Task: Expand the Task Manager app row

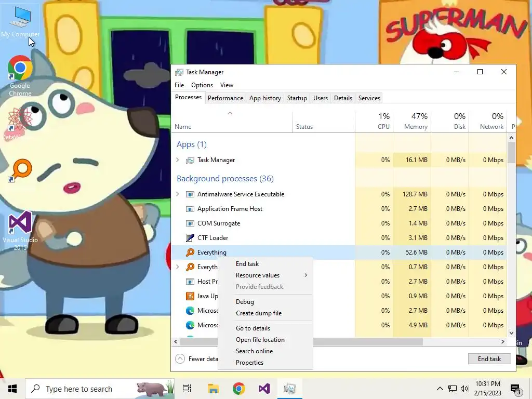Action: point(178,160)
